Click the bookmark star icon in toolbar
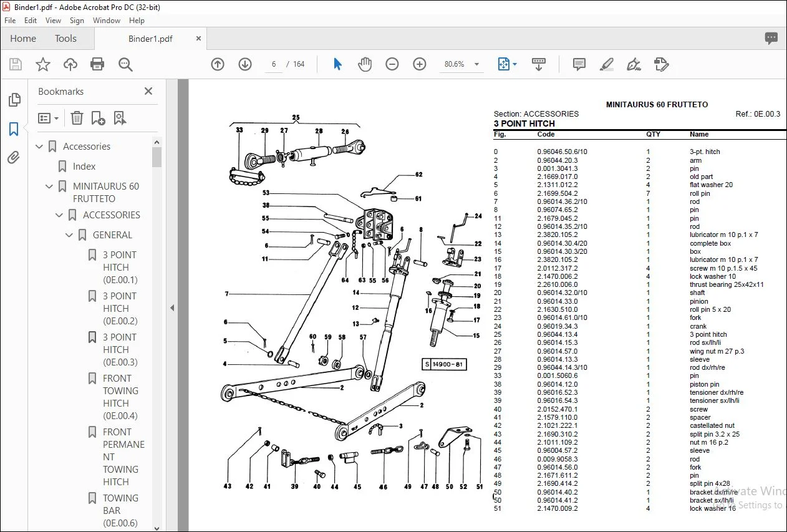 [42, 64]
